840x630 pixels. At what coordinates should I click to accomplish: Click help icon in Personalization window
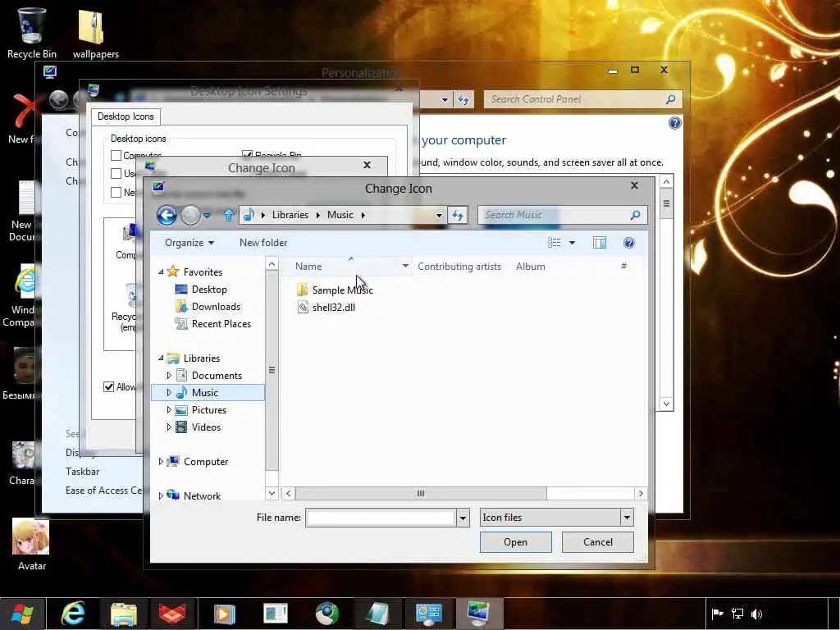tap(675, 123)
